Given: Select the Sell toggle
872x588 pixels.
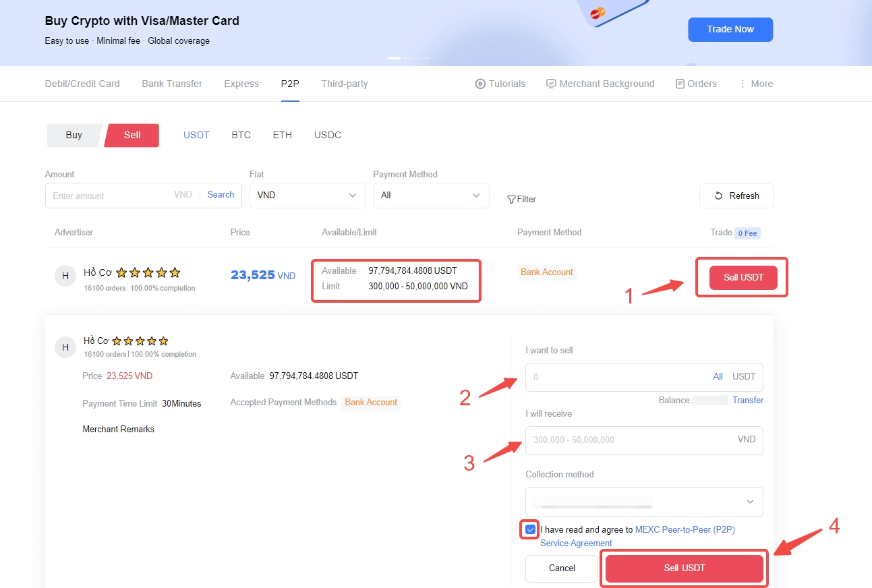Looking at the screenshot, I should [x=132, y=135].
